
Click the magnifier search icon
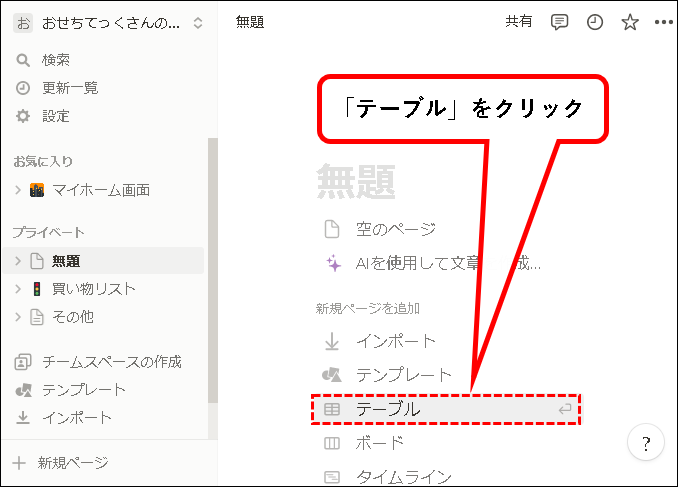23,60
